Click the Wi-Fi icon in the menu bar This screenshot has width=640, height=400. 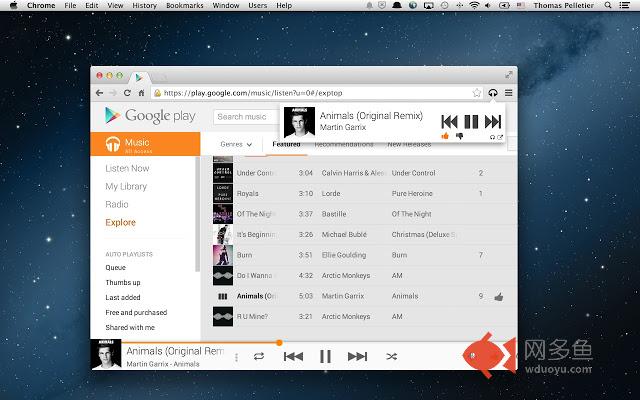tap(474, 5)
